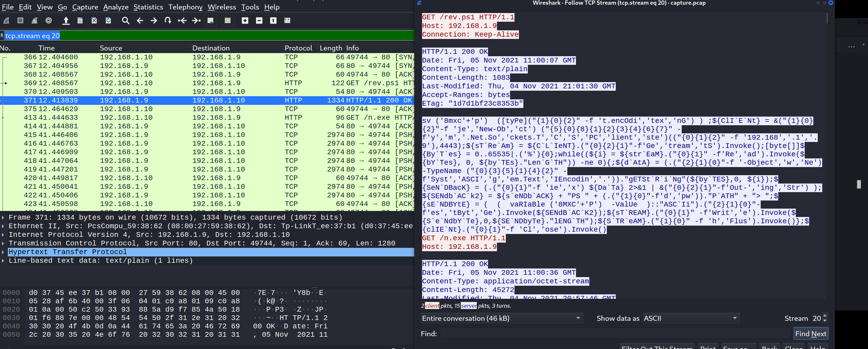Open capture options gear icon
This screenshot has height=349, width=868.
pyautogui.click(x=48, y=21)
